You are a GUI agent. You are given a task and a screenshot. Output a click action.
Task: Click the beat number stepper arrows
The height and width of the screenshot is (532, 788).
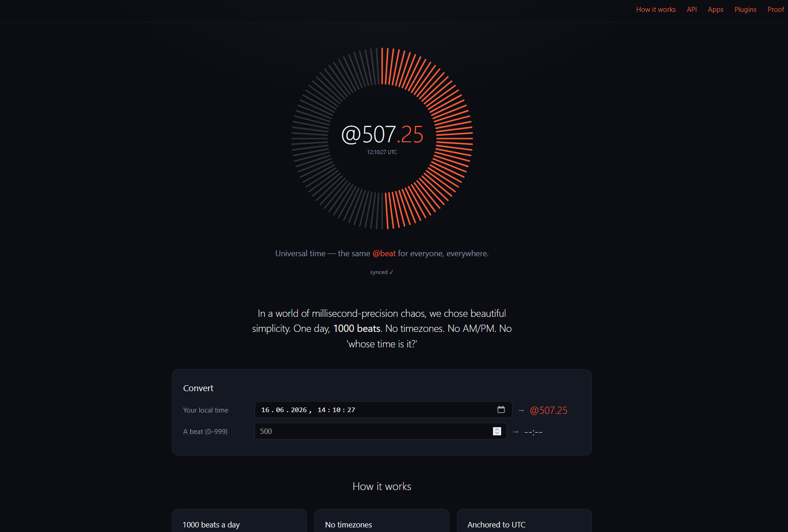[x=497, y=431]
